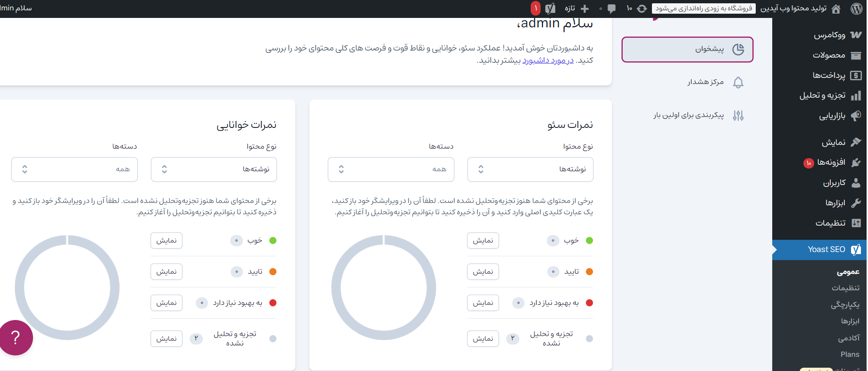Screen dimensions: 868x371
Task: Open the Yoast Academy (آکادمی) submenu item
Action: point(849,338)
